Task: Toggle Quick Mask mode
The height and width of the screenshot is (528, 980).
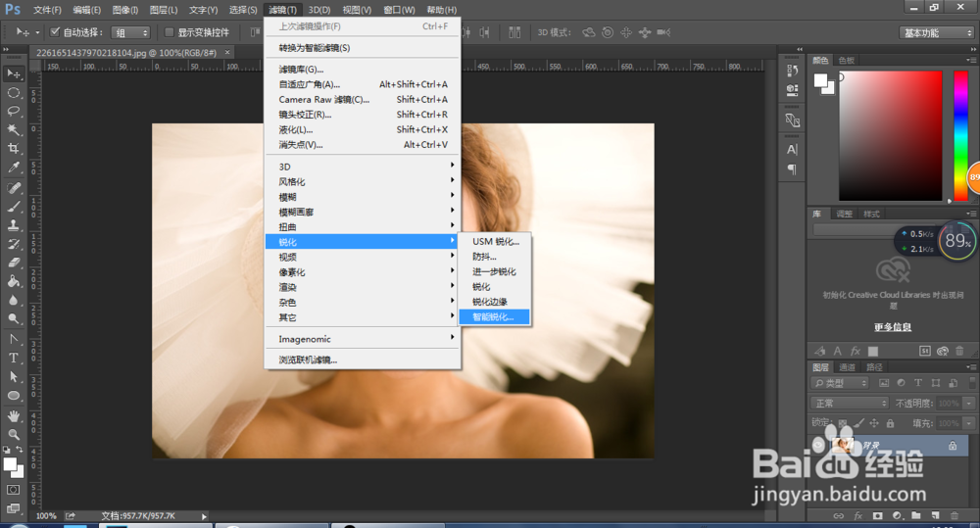Action: coord(13,490)
